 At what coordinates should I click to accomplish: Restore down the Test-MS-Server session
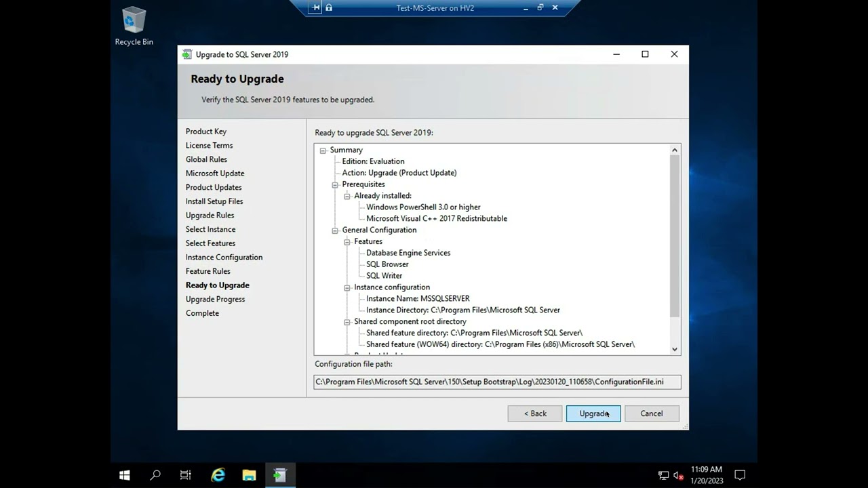(x=540, y=7)
